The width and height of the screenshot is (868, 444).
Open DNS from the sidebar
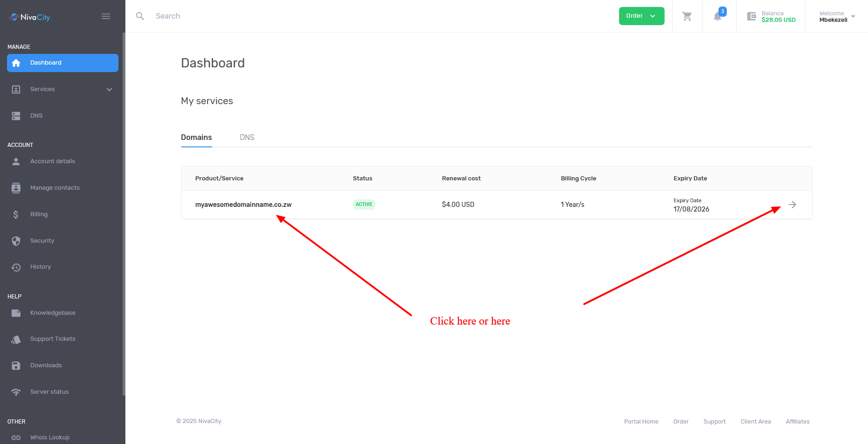[36, 116]
